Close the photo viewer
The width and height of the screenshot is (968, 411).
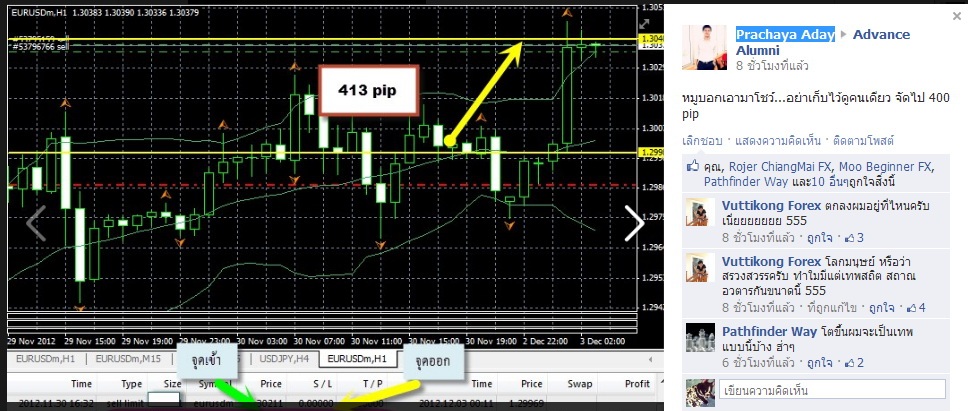(956, 17)
